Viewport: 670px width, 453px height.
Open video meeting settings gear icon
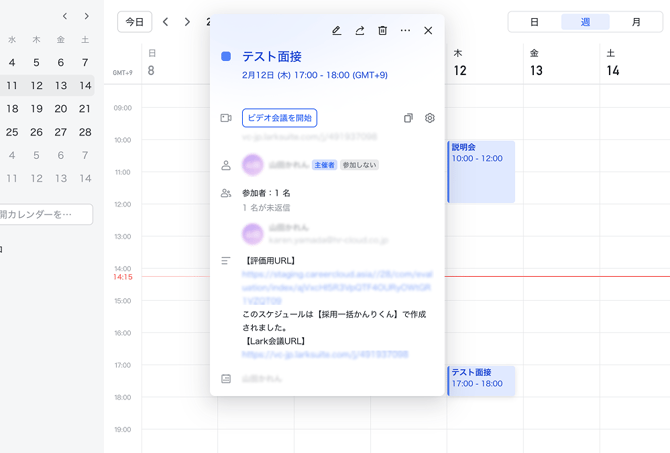click(x=430, y=118)
